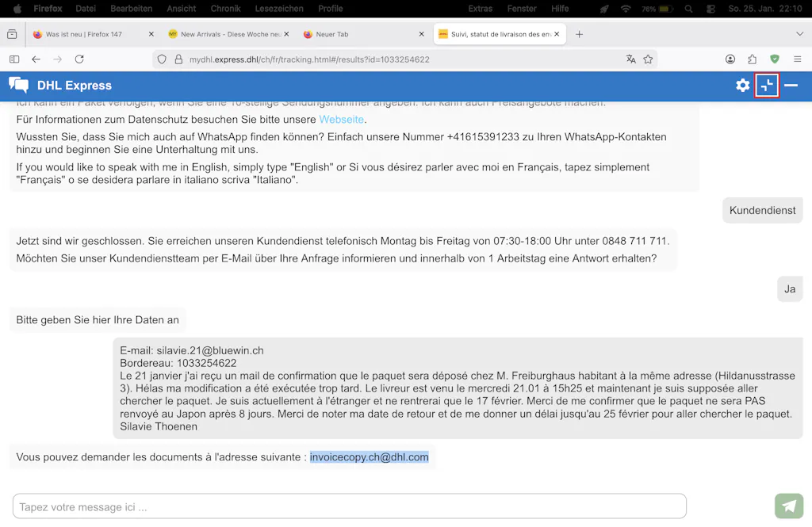Viewport: 812px width, 527px height.
Task: Click the 'DHL Express' chat title
Action: pyautogui.click(x=74, y=86)
